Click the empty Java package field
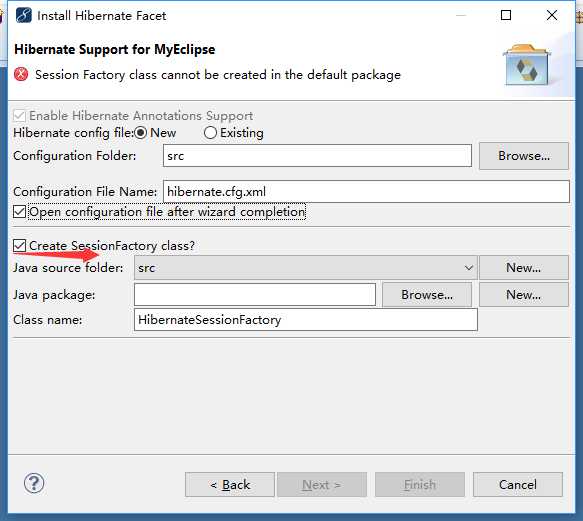 tap(255, 295)
